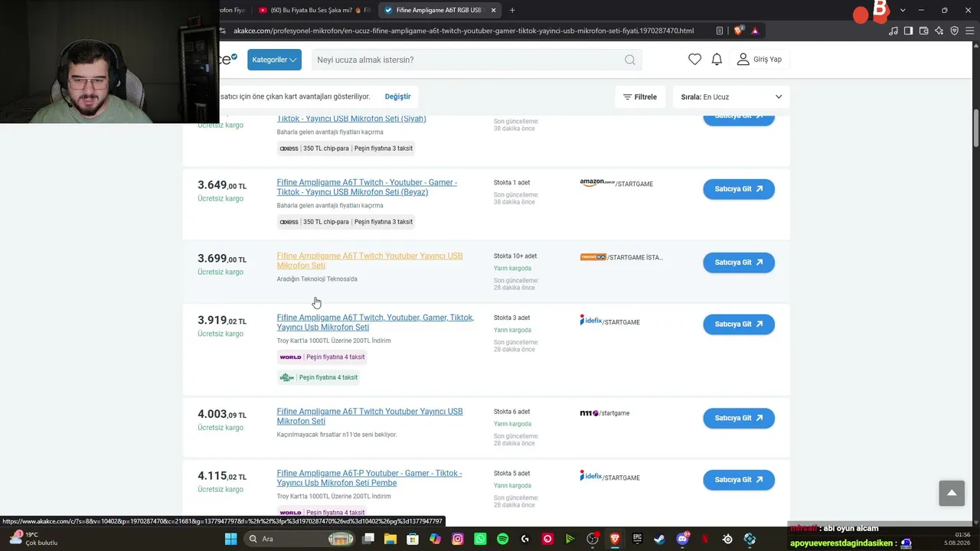Go to seller for the 3.919,02 TL offer
Image resolution: width=980 pixels, height=551 pixels.
739,324
